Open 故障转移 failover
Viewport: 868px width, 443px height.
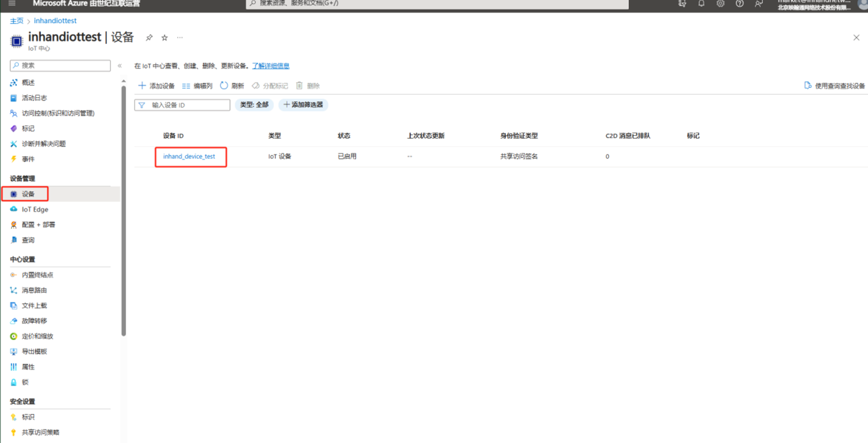point(34,321)
